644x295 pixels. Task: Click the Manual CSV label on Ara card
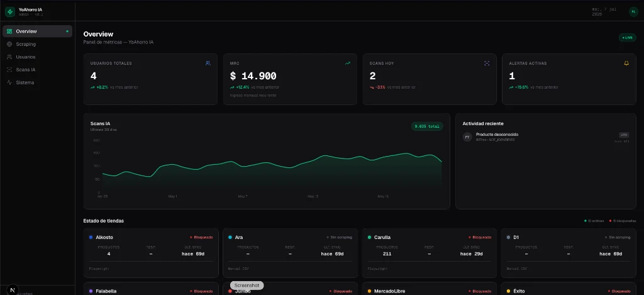click(x=238, y=269)
